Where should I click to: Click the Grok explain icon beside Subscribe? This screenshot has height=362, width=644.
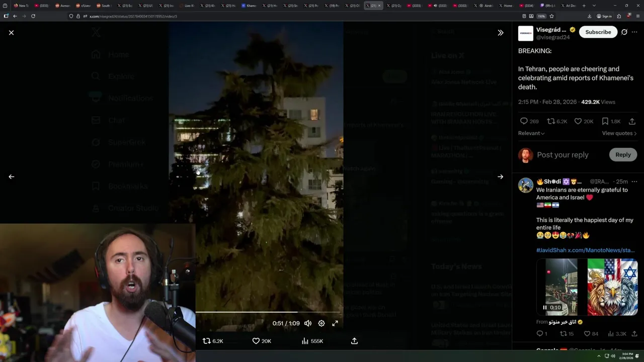click(624, 32)
